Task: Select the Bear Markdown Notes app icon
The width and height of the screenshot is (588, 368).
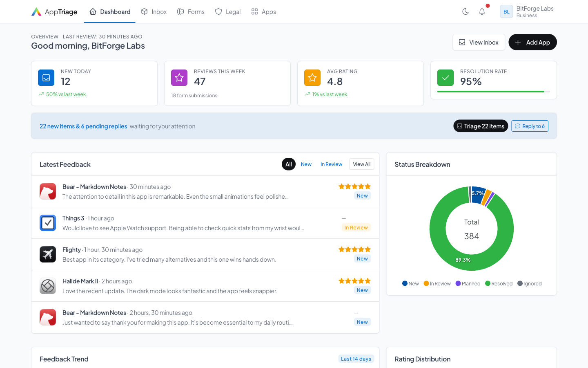Action: tap(47, 191)
